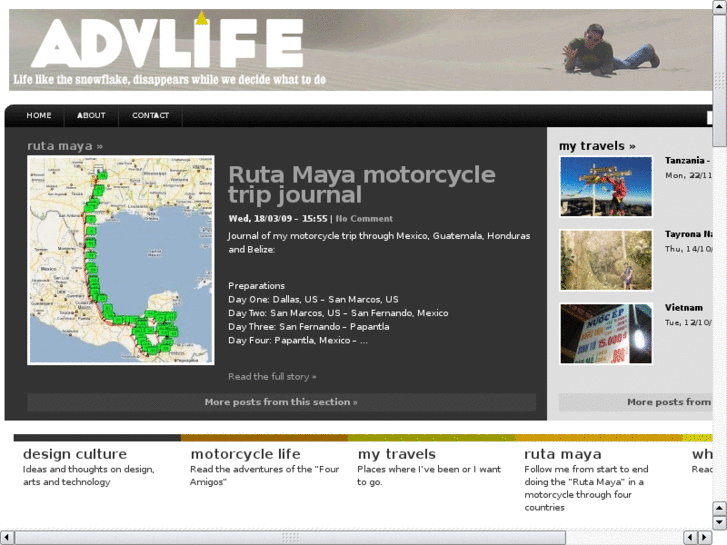Open the CONTACT page
This screenshot has height=545, width=727.
click(x=150, y=115)
